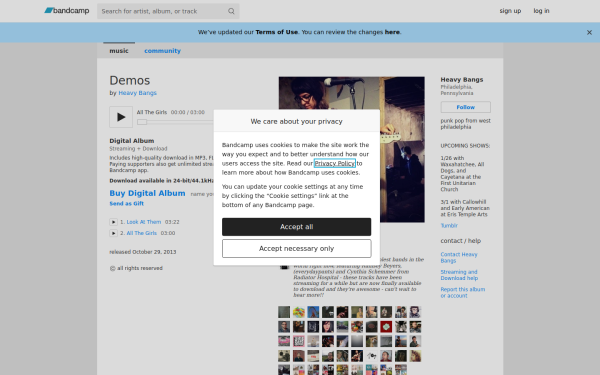This screenshot has height=375, width=600.
Task: Click the Bandcamp logo
Action: pyautogui.click(x=67, y=11)
